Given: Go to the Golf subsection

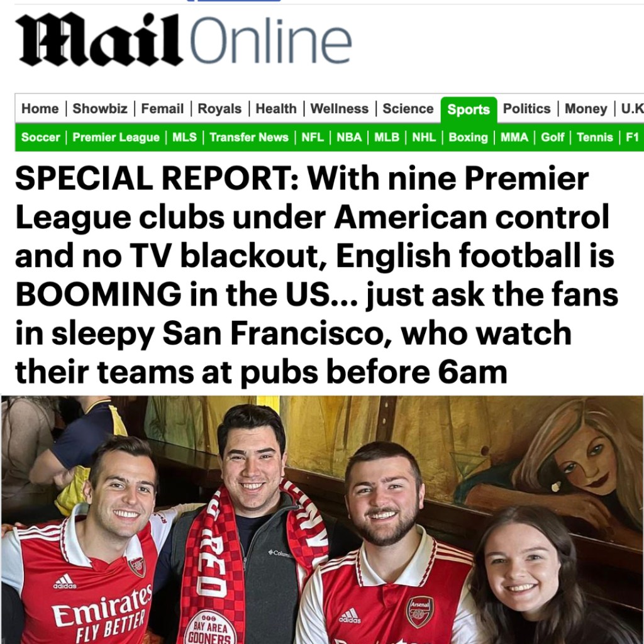Looking at the screenshot, I should click(552, 137).
